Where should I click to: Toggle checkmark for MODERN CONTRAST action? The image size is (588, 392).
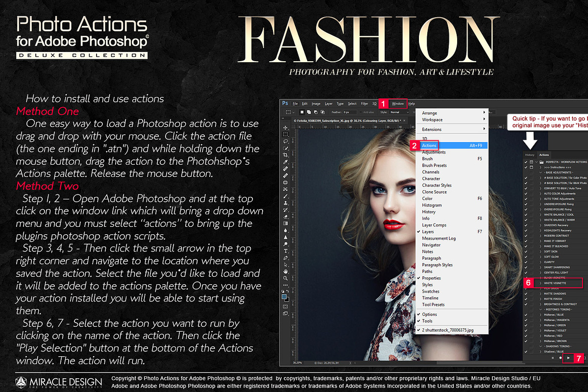point(526,236)
